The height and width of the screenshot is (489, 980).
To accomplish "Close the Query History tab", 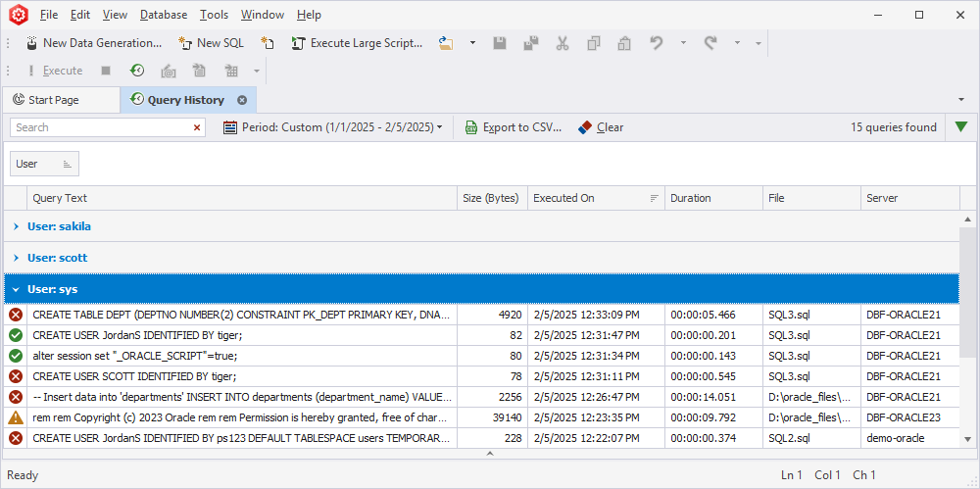I will (x=242, y=100).
